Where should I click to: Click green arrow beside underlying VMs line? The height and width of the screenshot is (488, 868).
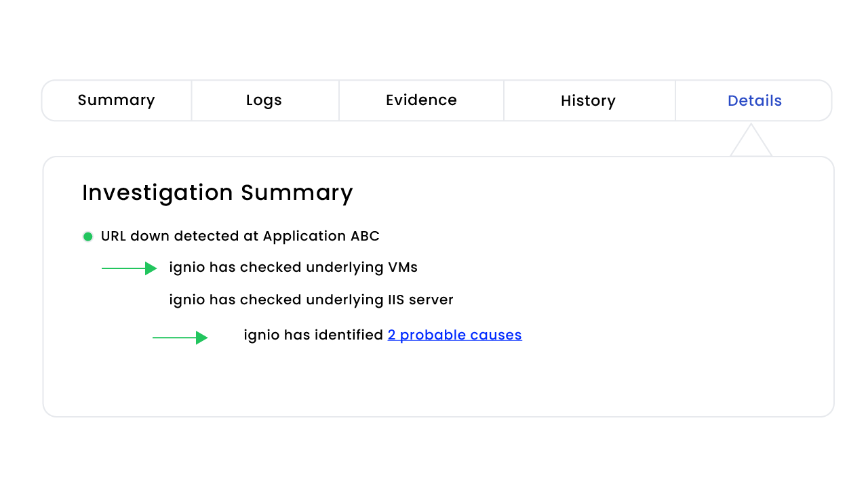[x=129, y=268]
